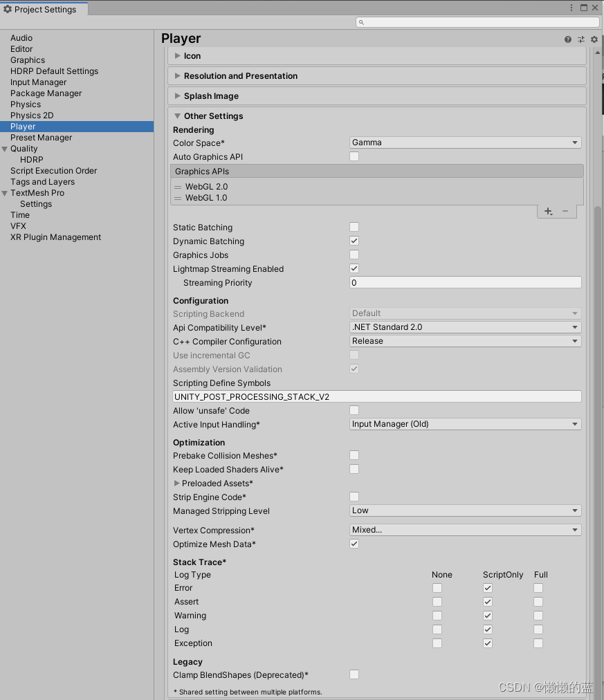604x700 pixels.
Task: Open the Managed Stripping Level dropdown
Action: tap(465, 510)
